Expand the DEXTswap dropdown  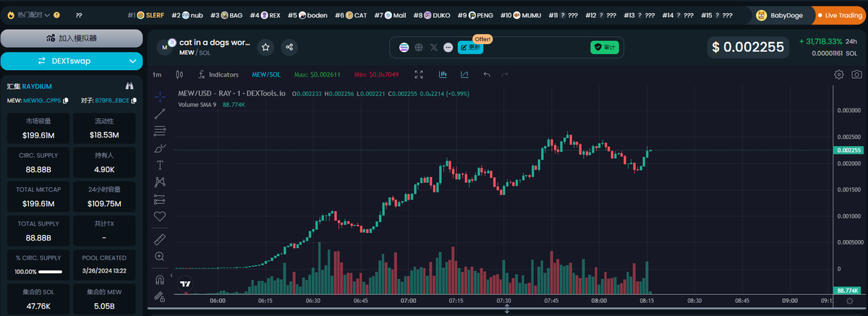(131, 61)
